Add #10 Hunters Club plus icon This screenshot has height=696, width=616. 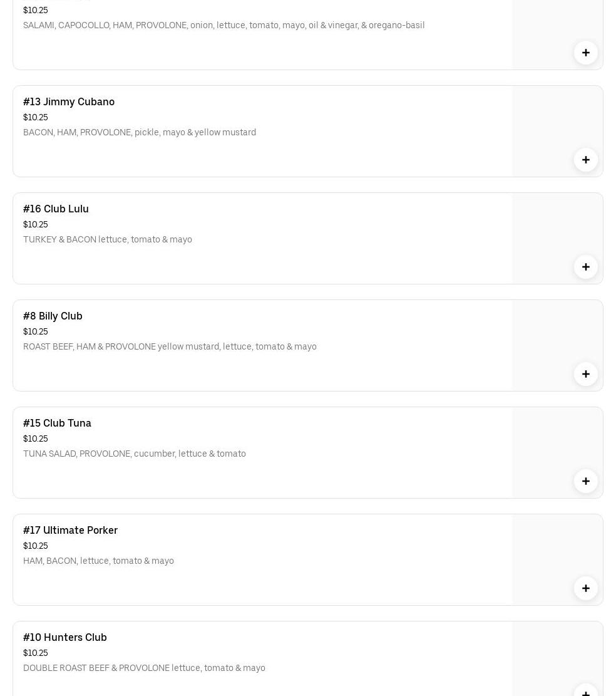coord(585,691)
